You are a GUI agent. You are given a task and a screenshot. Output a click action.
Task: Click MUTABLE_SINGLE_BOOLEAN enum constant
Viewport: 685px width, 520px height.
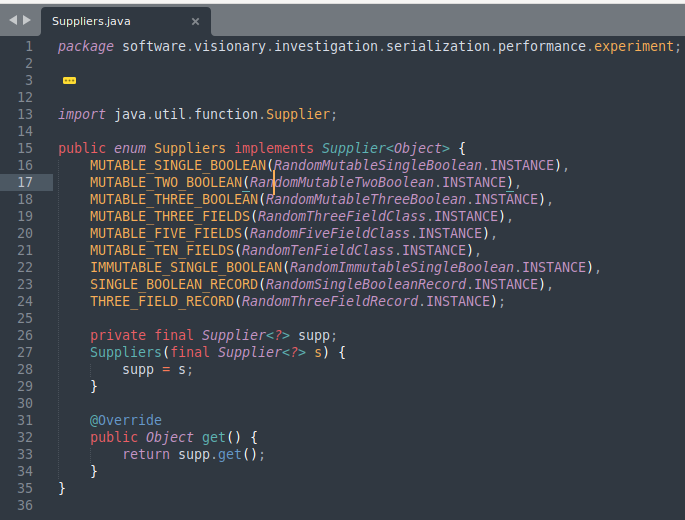tap(178, 165)
